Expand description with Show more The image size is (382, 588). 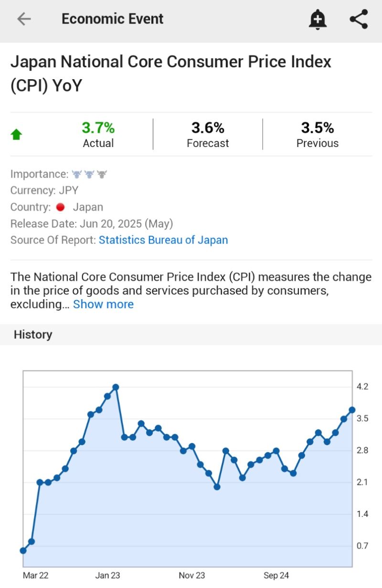[x=103, y=304]
